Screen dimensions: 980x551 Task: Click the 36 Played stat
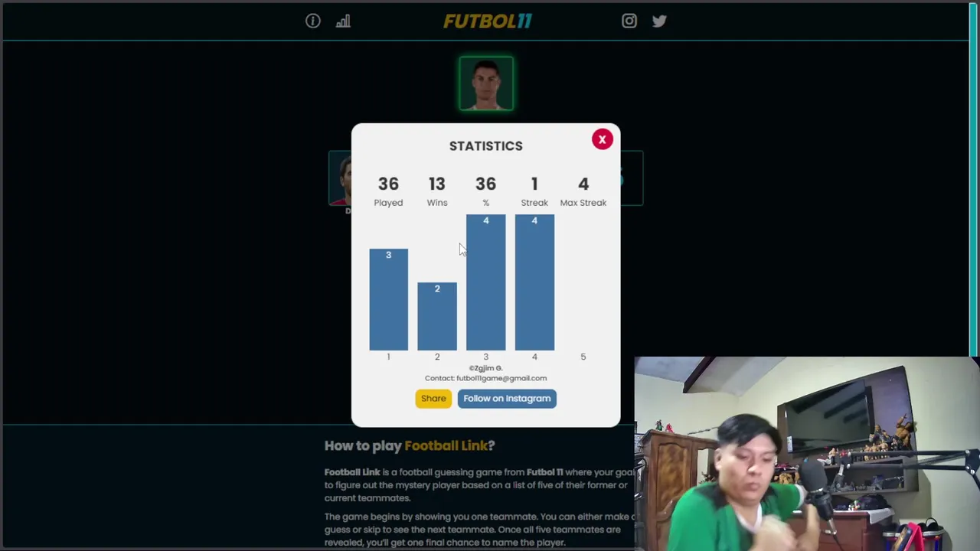coord(388,191)
